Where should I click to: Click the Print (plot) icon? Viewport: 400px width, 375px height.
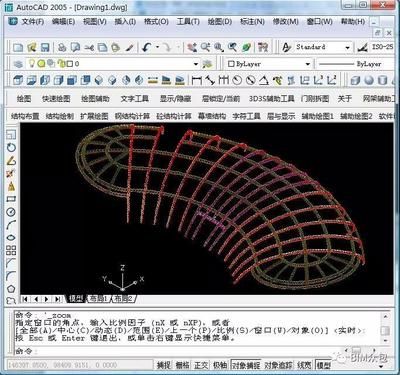[x=62, y=47]
